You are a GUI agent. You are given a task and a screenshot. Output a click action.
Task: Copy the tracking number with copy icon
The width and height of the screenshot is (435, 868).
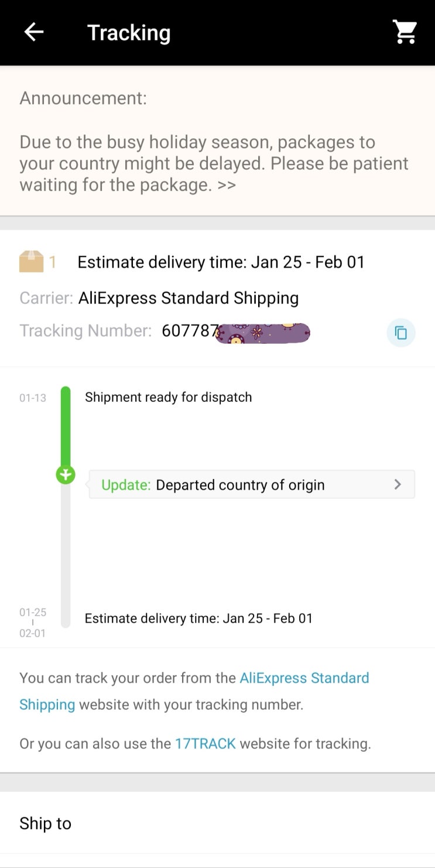pyautogui.click(x=401, y=333)
